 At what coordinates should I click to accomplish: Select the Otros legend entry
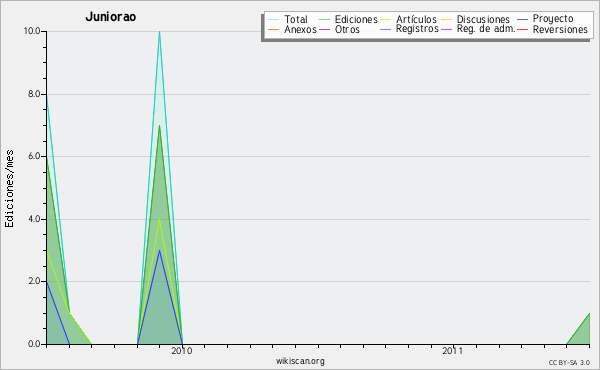pos(347,29)
